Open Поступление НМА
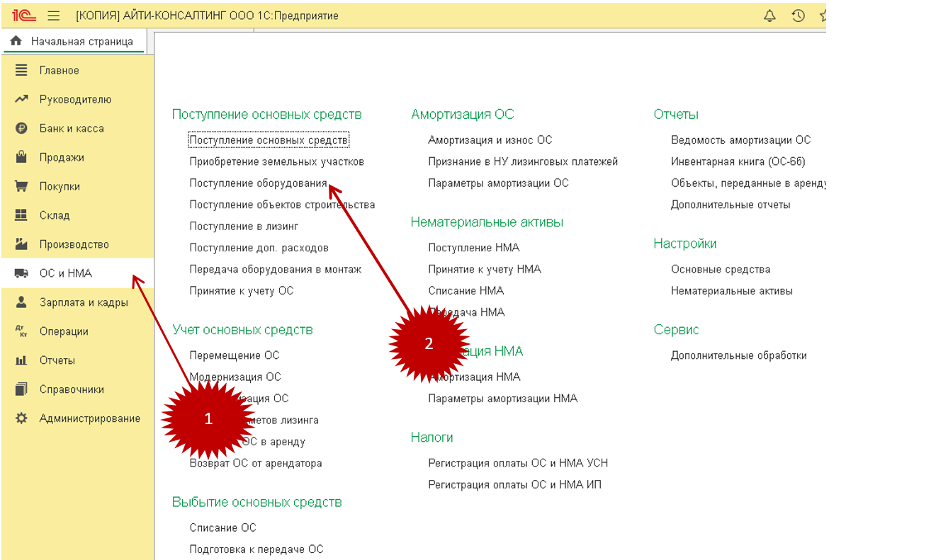The image size is (948, 560). click(474, 248)
